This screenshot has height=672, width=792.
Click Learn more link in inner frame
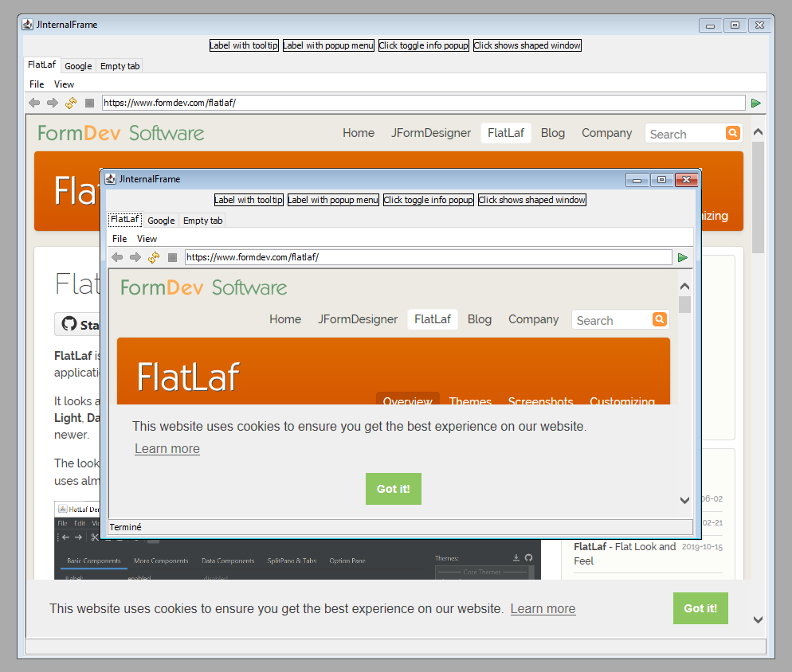pyautogui.click(x=167, y=449)
